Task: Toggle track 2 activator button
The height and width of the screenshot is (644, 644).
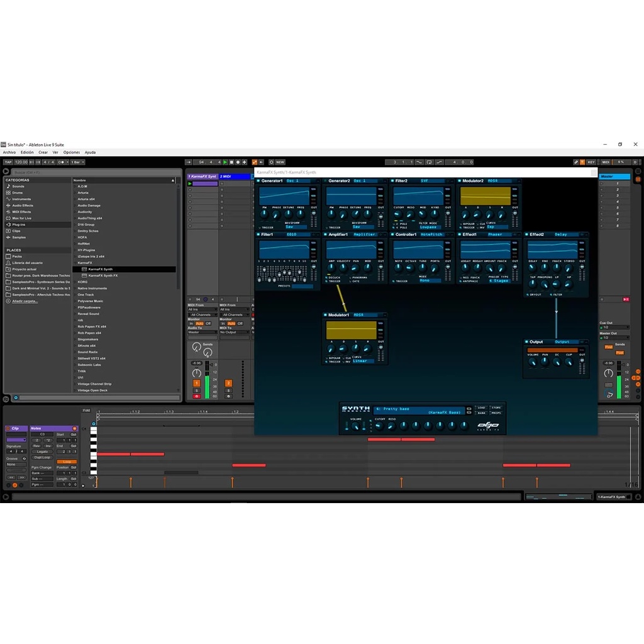Action: click(x=228, y=383)
